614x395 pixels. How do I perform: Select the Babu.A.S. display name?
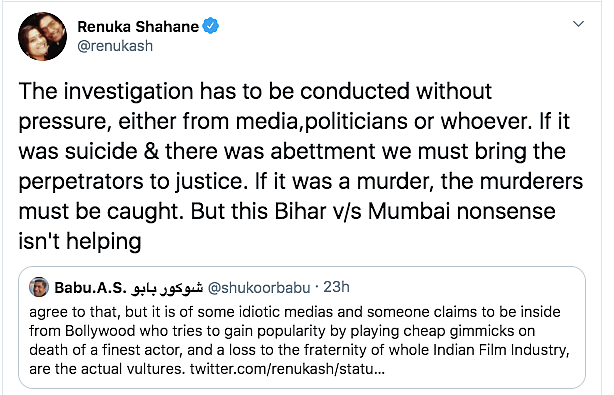pos(90,288)
